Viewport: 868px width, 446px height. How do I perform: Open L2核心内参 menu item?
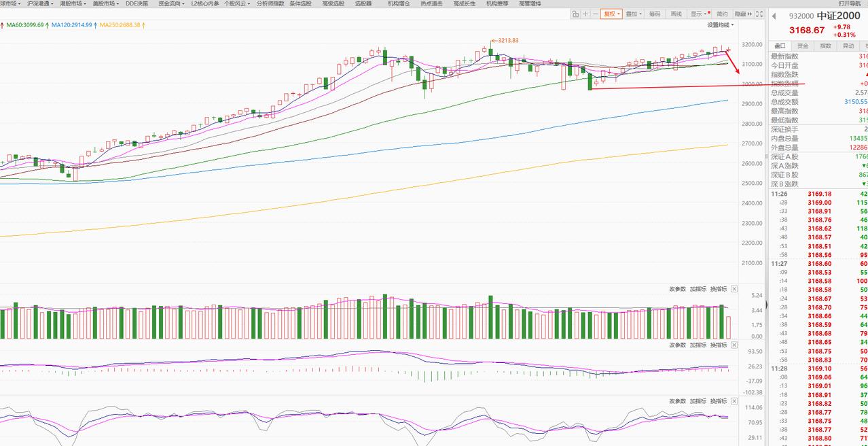pos(205,3)
